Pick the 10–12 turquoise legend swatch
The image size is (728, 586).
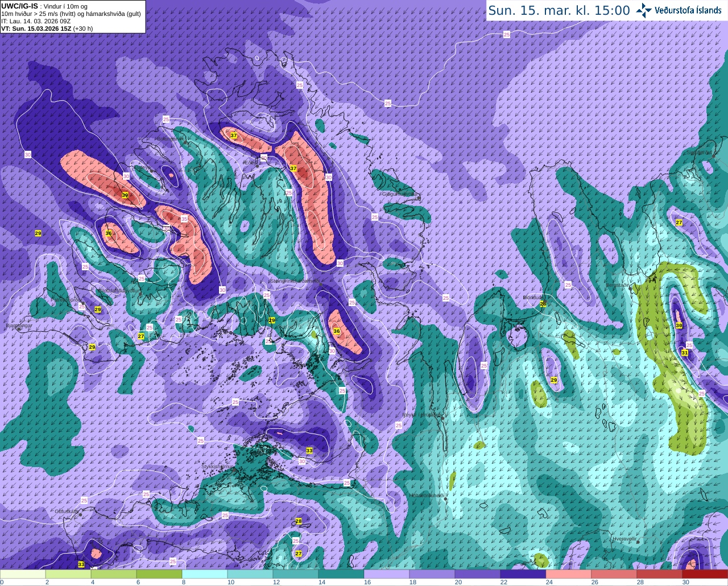250,574
